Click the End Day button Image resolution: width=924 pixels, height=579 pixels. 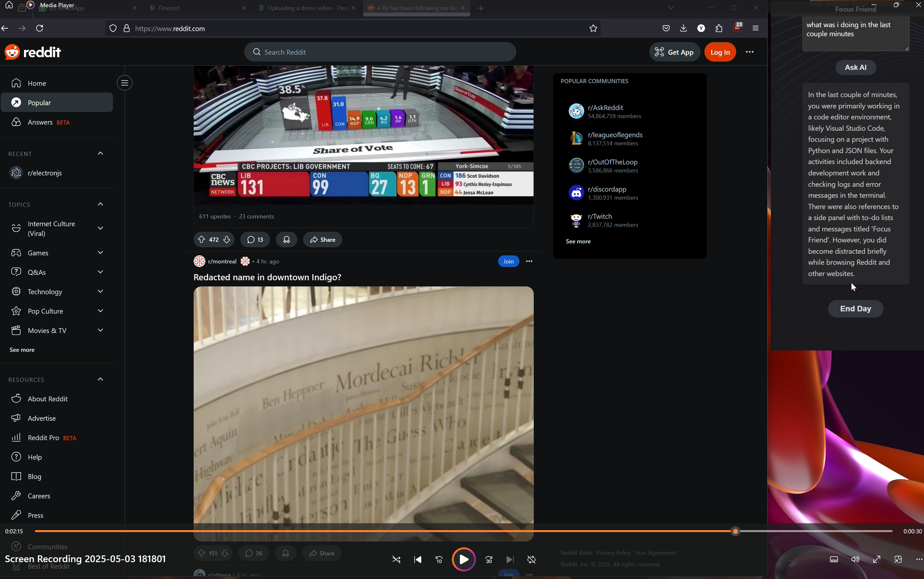[855, 309]
